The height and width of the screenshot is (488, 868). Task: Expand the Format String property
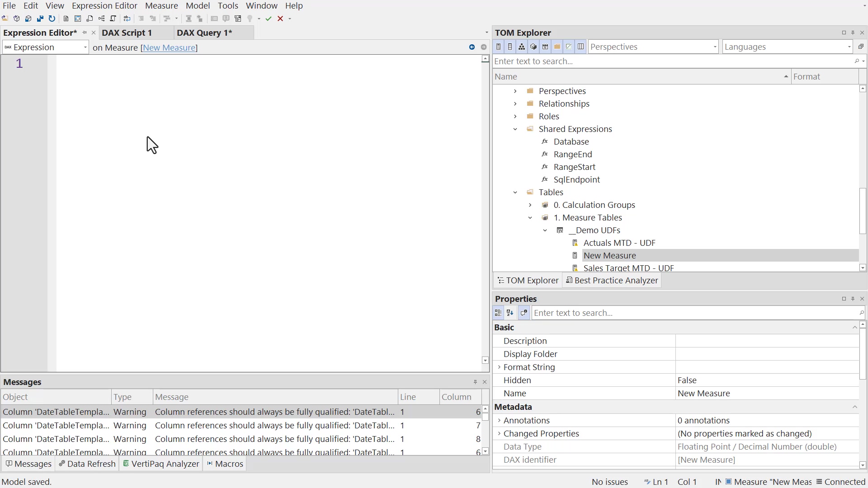499,367
